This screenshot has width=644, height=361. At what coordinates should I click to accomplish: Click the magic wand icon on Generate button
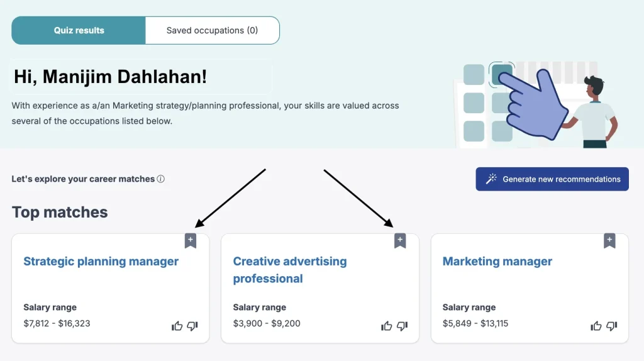click(492, 179)
